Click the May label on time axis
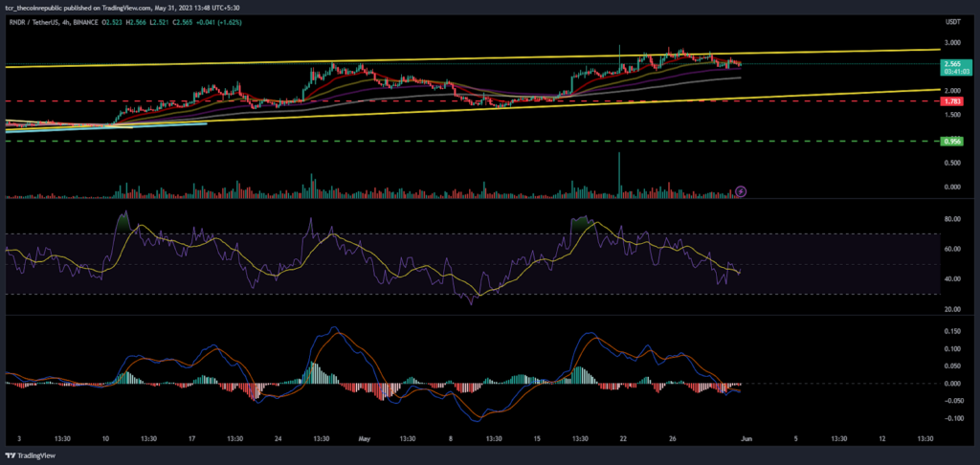This screenshot has width=980, height=465. 363,439
